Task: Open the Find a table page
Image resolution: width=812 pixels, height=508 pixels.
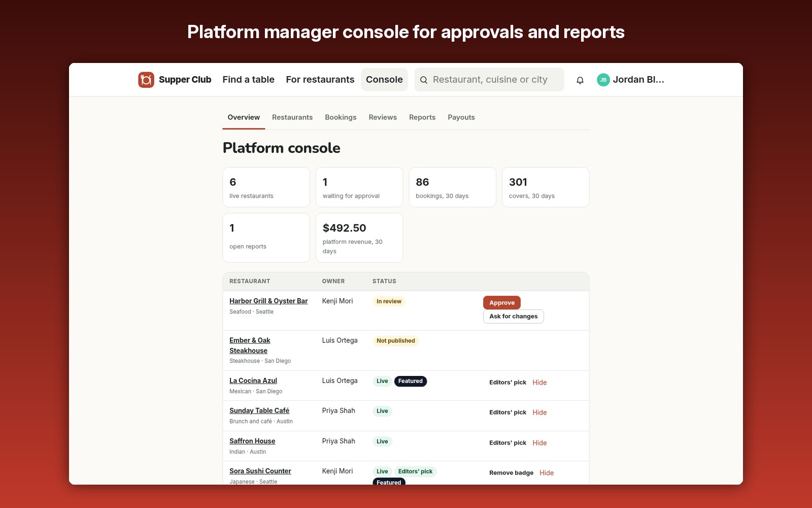Action: 248,80
